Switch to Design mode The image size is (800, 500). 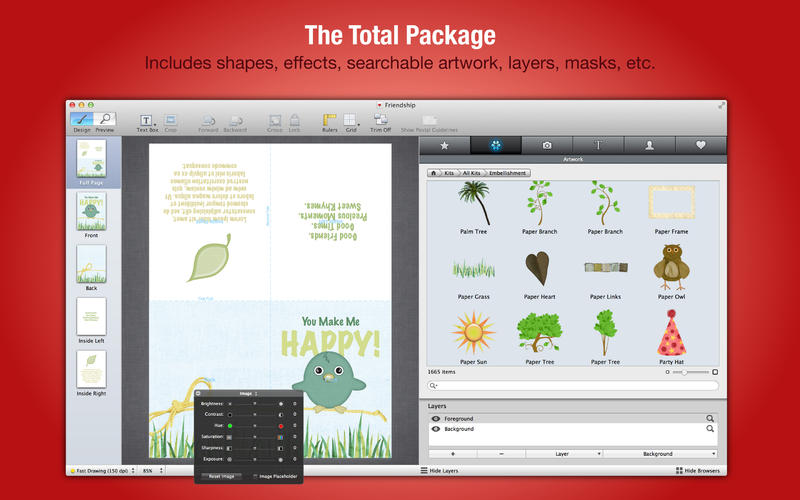tap(82, 119)
